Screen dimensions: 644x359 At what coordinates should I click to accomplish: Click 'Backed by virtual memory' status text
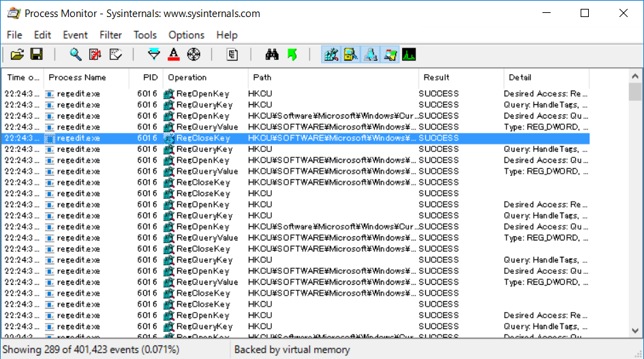tap(292, 349)
